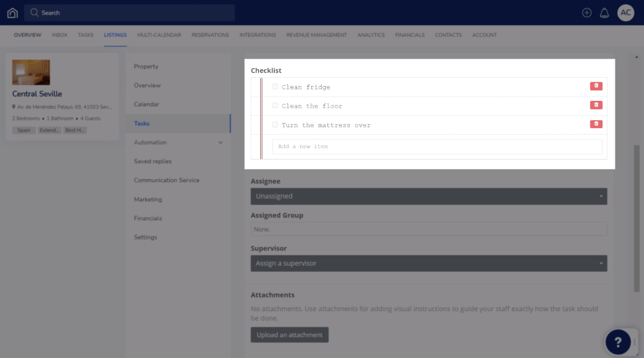Delete the Clean the floor checklist item
Screen dimensions: 644x358
pos(596,105)
